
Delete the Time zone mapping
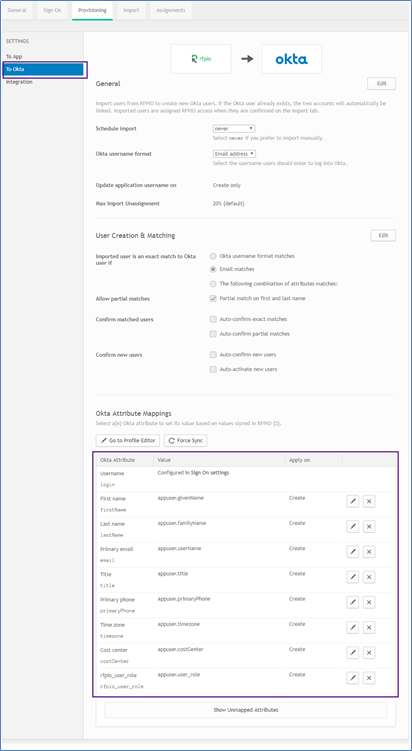point(369,627)
